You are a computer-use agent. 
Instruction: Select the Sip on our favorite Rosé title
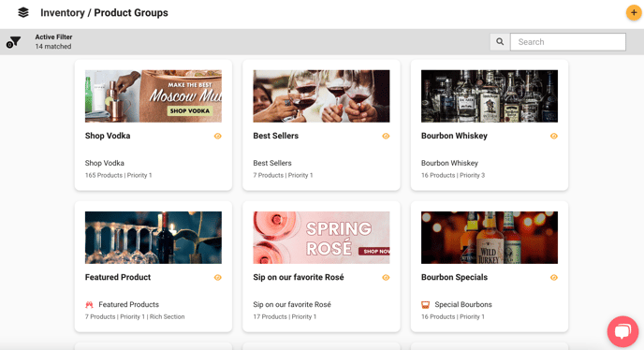coord(299,277)
